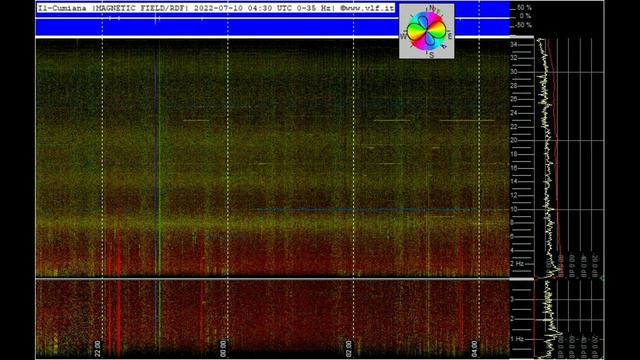Screen dimensions: 640x360
Task: Click the bright red vertical burst after 22:00
Action: tap(119, 282)
